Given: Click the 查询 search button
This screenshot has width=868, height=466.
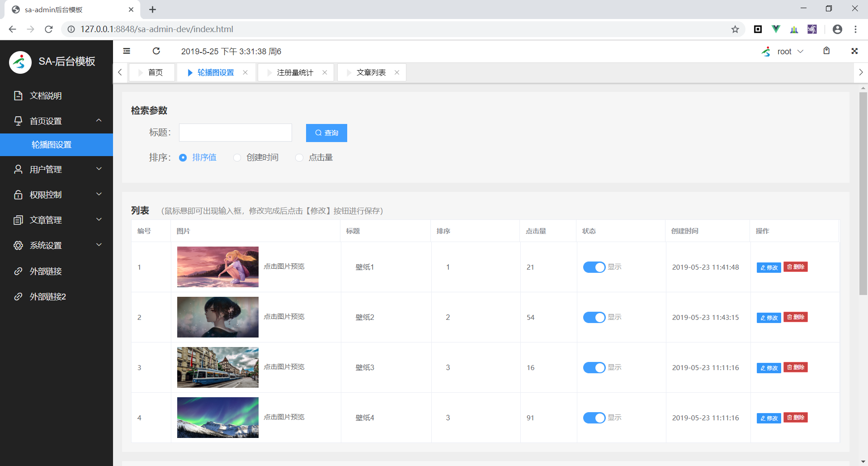Looking at the screenshot, I should coord(326,133).
